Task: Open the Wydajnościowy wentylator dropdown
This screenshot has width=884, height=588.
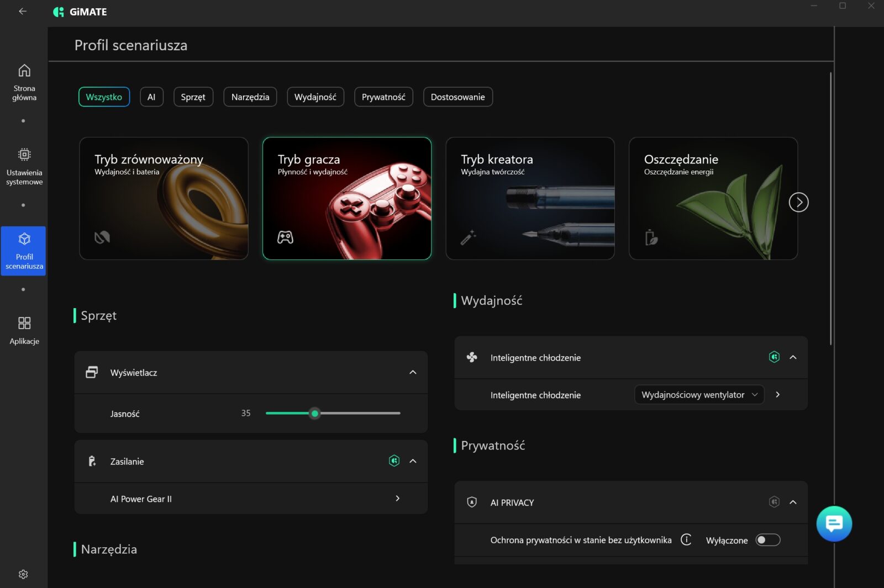Action: pos(698,395)
